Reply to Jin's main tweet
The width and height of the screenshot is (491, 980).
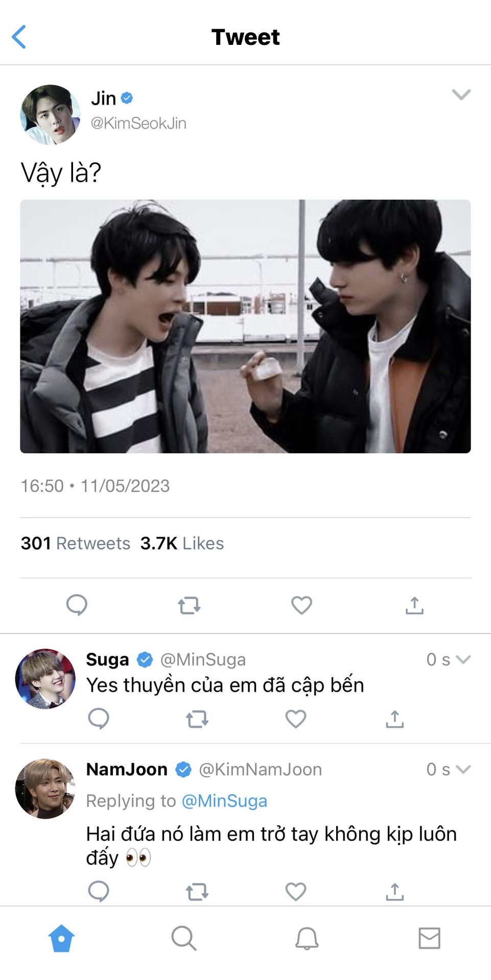pyautogui.click(x=77, y=605)
